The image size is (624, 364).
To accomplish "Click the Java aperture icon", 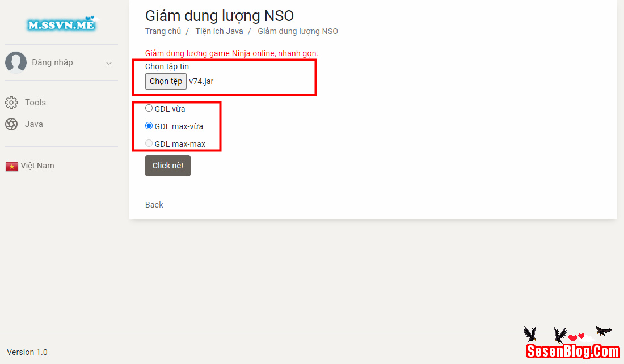I will (11, 124).
